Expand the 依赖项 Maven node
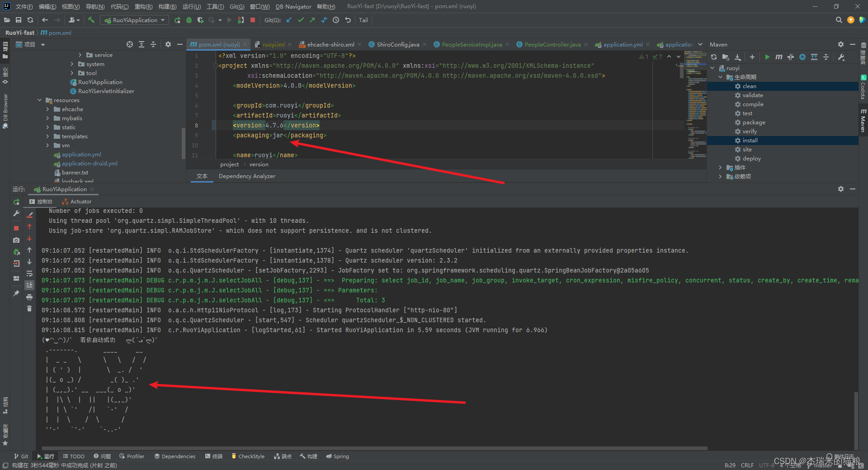Screen dimensions: 868x470 pos(721,177)
